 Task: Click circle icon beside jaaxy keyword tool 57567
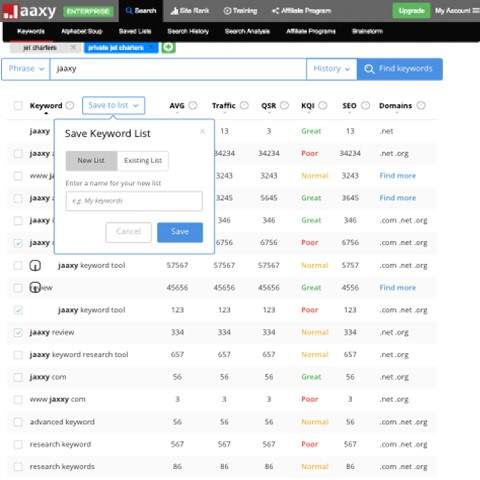coord(35,266)
